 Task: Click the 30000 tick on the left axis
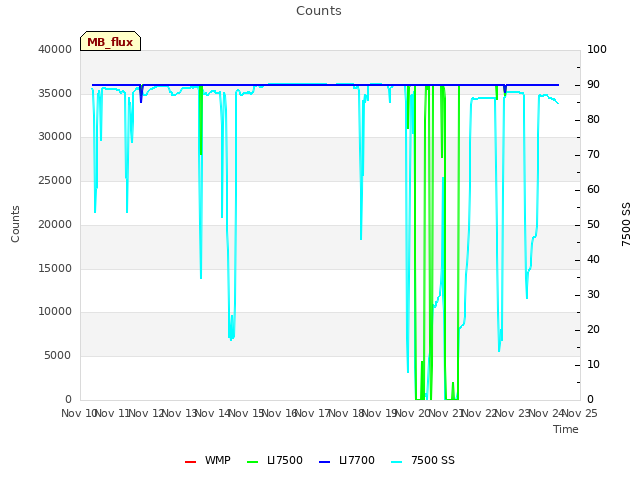55,137
